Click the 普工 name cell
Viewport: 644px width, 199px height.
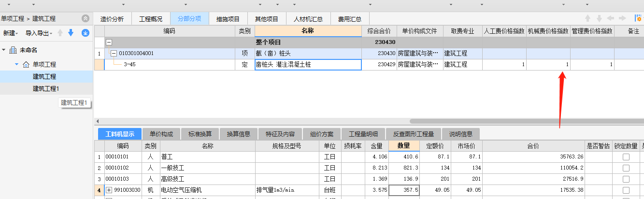pos(207,156)
